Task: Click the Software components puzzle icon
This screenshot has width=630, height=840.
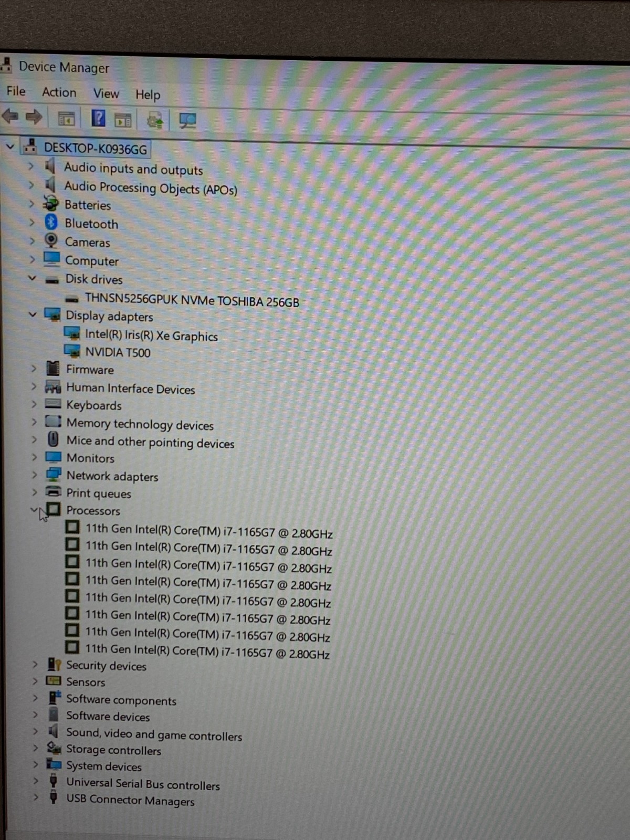Action: 55,698
